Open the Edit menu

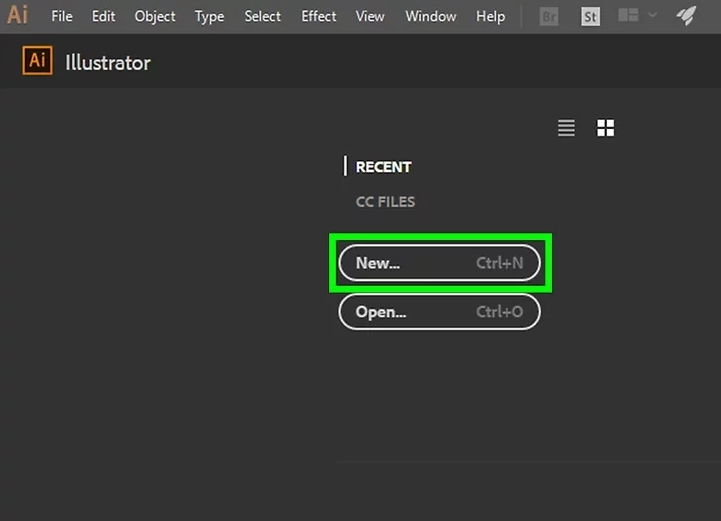(103, 17)
